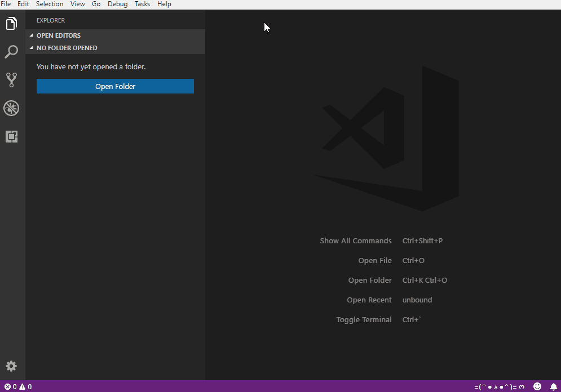Screen dimensions: 561x392
Task: Open the File menu
Action: 6,4
